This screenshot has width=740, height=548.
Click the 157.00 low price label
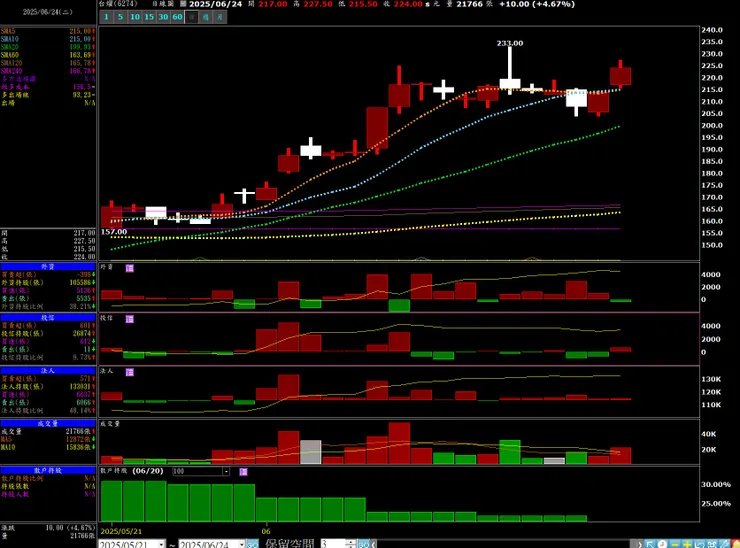[114, 232]
